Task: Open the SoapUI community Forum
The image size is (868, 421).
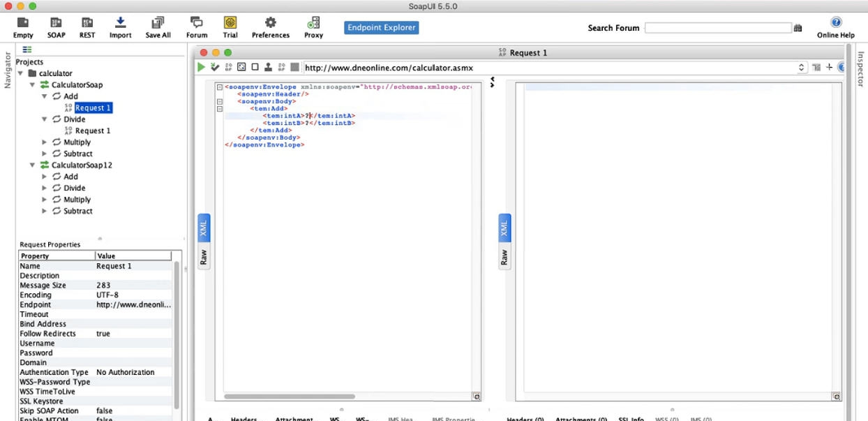Action: [x=196, y=27]
